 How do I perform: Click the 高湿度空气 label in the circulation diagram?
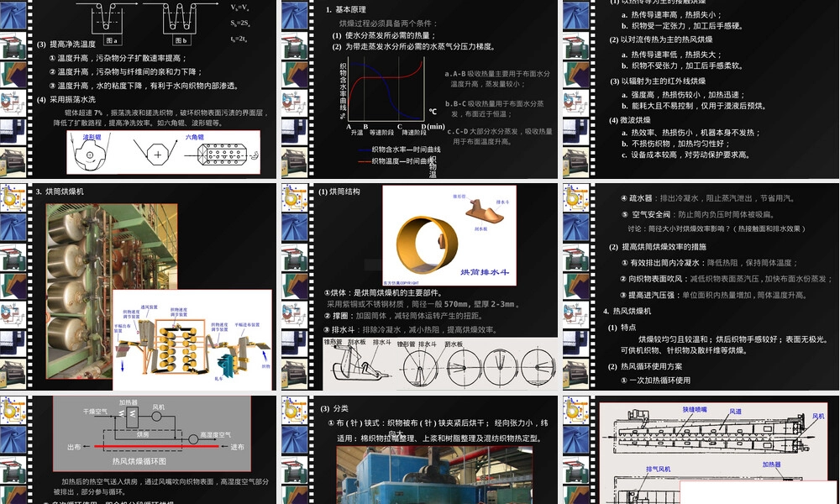[215, 435]
